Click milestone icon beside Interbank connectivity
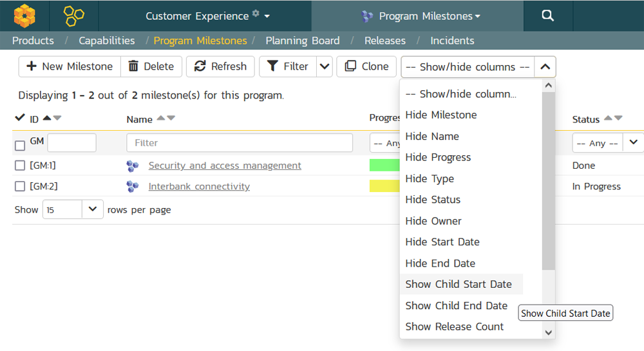 [133, 187]
